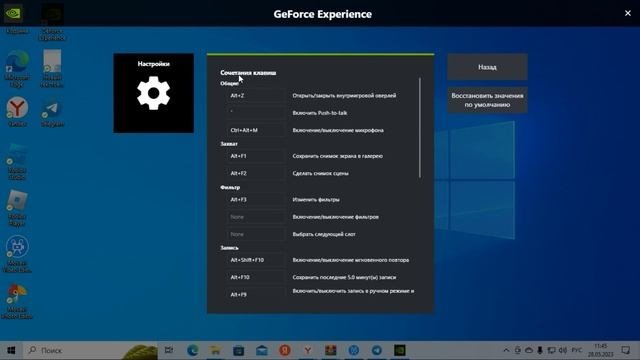Screen dimensions: 640x360
Task: Select the Roblox Player desktop icon
Action: tap(17, 208)
